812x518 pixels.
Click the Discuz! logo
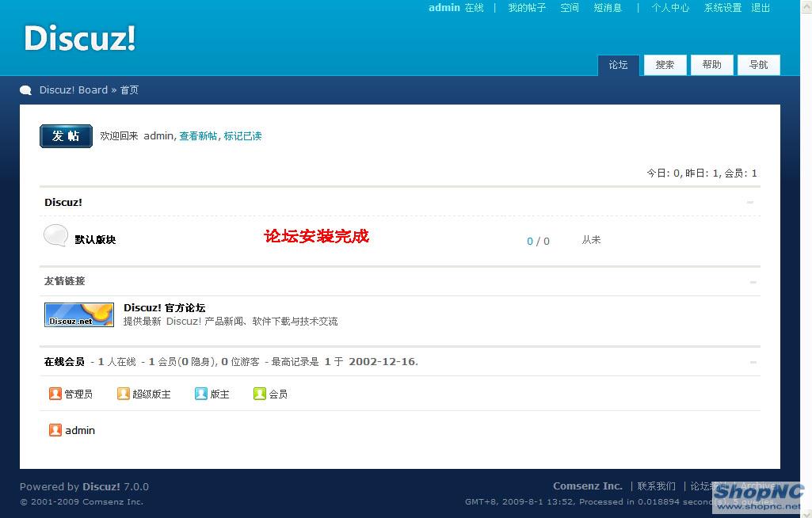click(x=80, y=38)
